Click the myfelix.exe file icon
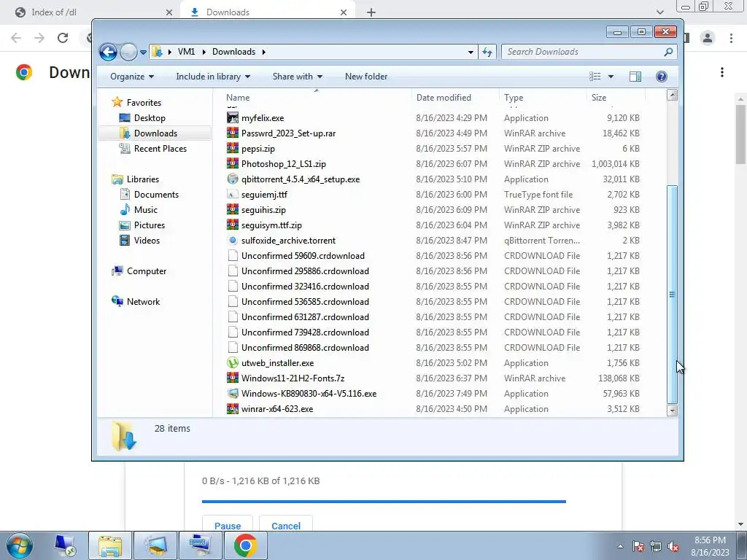The height and width of the screenshot is (560, 747). [x=233, y=117]
